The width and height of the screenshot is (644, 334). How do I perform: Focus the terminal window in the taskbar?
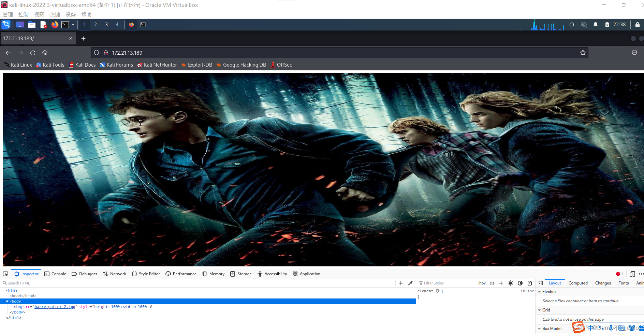pos(143,25)
